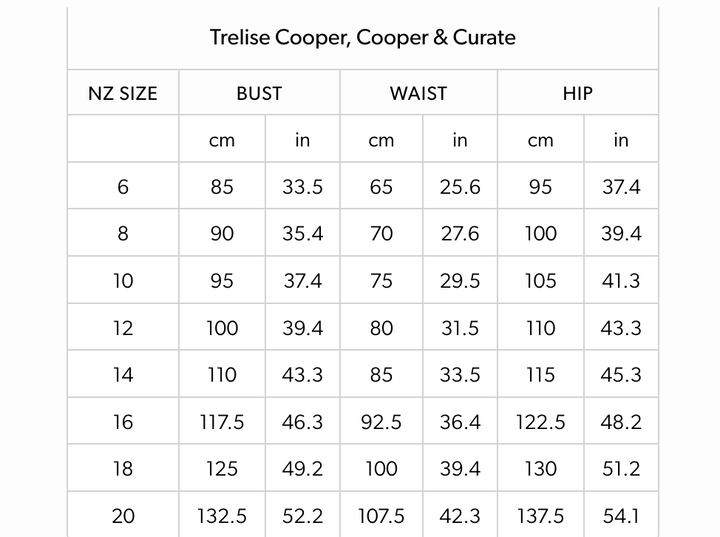
Task: Select the NZ size 12 row label
Action: point(123,328)
